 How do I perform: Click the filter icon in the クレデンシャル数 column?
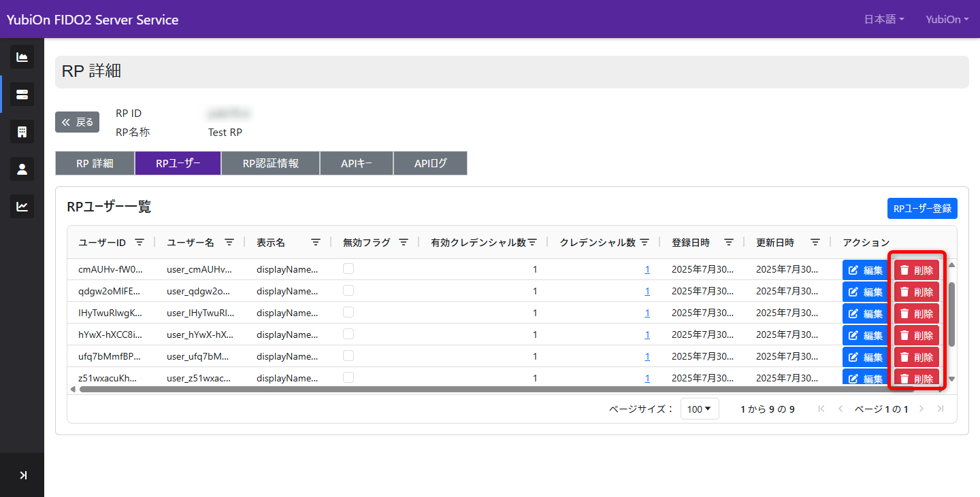pos(644,242)
